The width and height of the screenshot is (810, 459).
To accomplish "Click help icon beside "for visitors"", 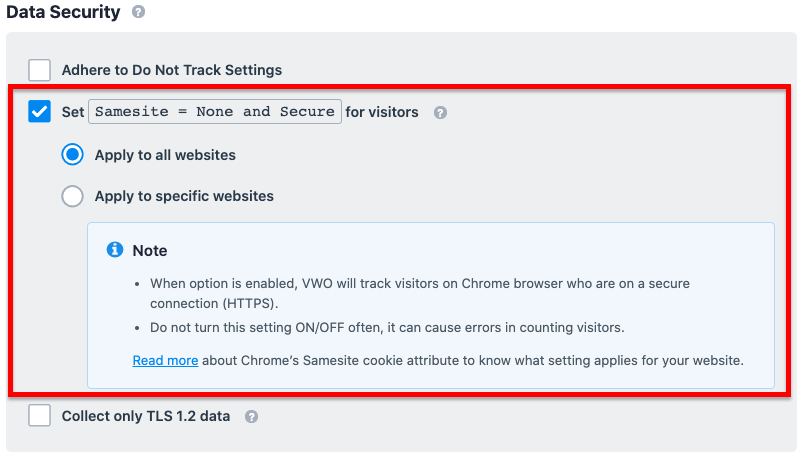I will click(440, 113).
